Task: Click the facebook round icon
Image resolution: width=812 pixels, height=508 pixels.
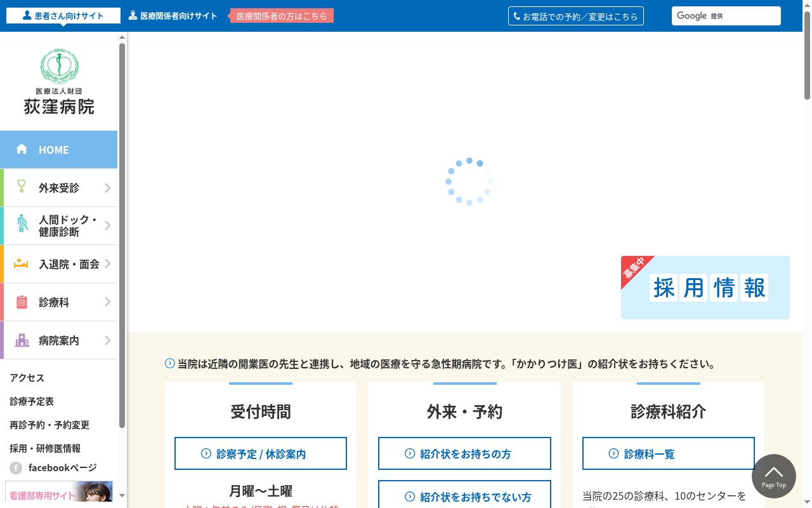Action: coord(16,469)
